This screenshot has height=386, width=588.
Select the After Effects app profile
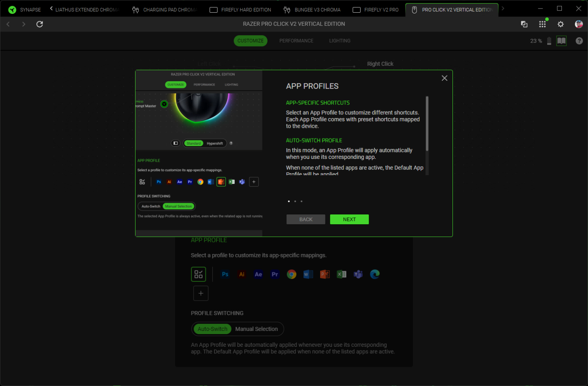tap(258, 274)
